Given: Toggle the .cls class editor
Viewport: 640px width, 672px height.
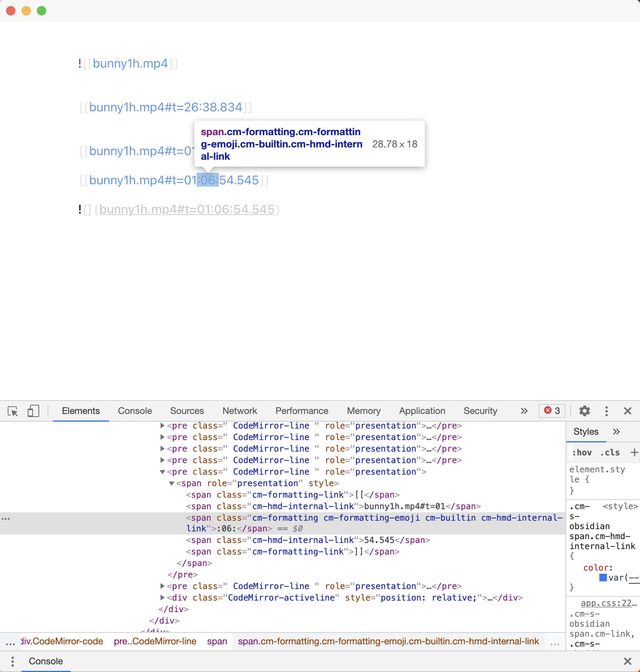Looking at the screenshot, I should (609, 452).
